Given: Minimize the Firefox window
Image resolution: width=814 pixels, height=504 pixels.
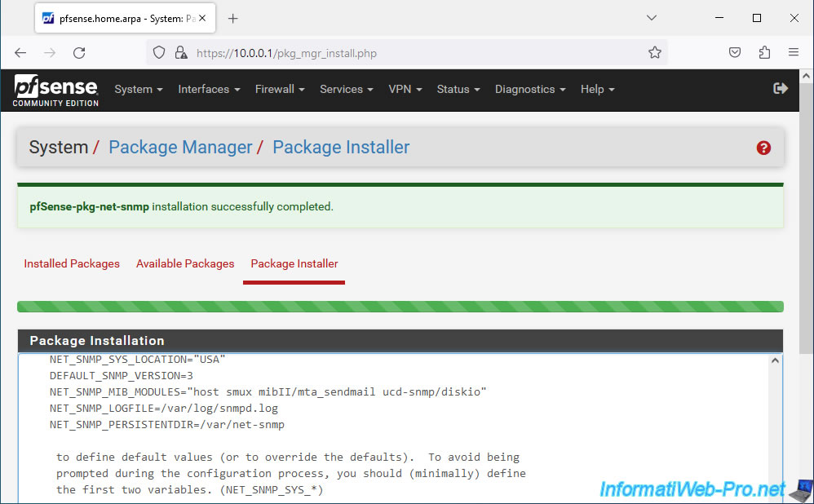Looking at the screenshot, I should (x=719, y=18).
